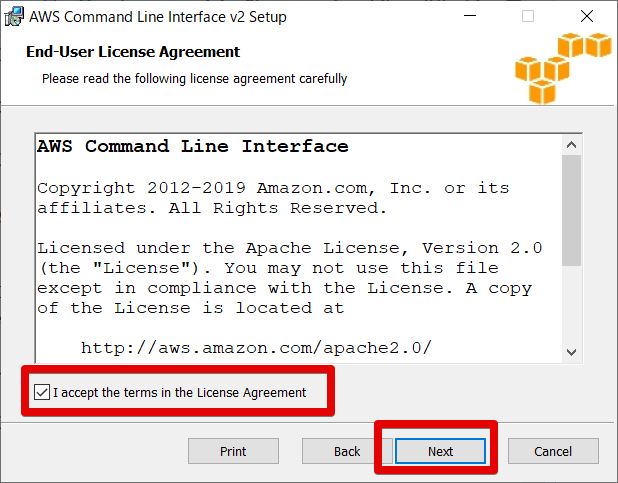Click the license scrollbar up arrow

[x=571, y=145]
